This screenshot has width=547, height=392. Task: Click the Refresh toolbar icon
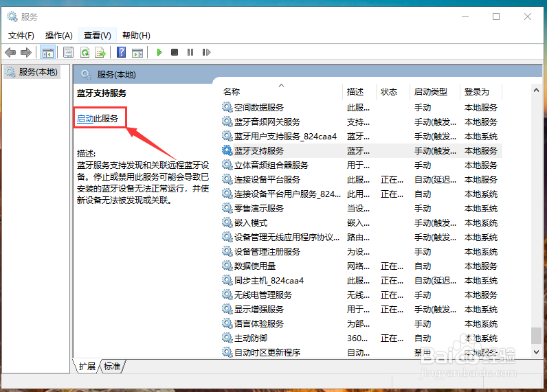85,53
